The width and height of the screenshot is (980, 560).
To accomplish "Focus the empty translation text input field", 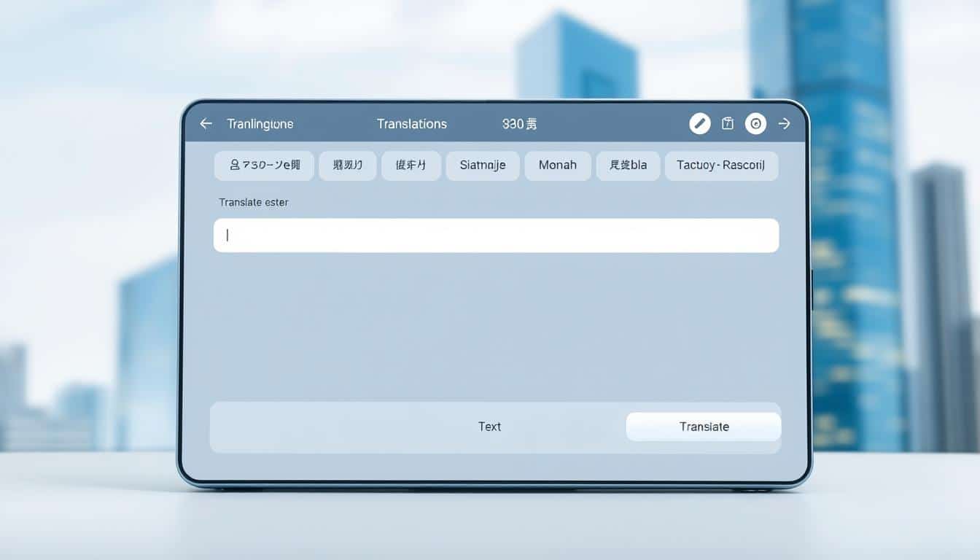I will tap(496, 236).
